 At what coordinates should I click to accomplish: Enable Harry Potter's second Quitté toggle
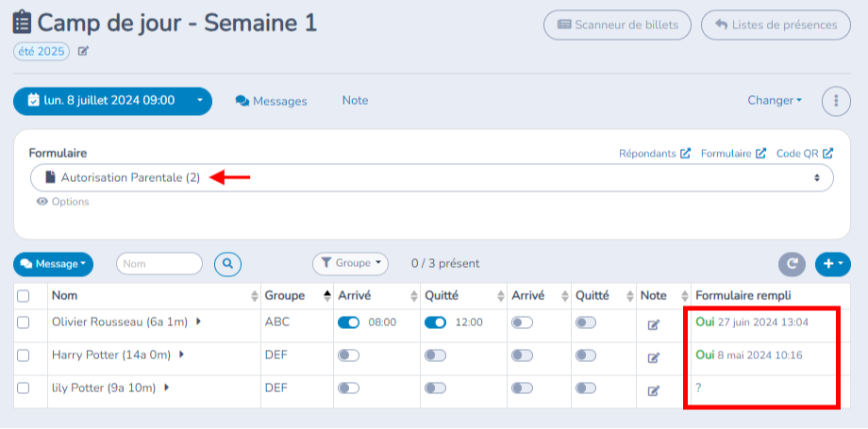tap(586, 356)
